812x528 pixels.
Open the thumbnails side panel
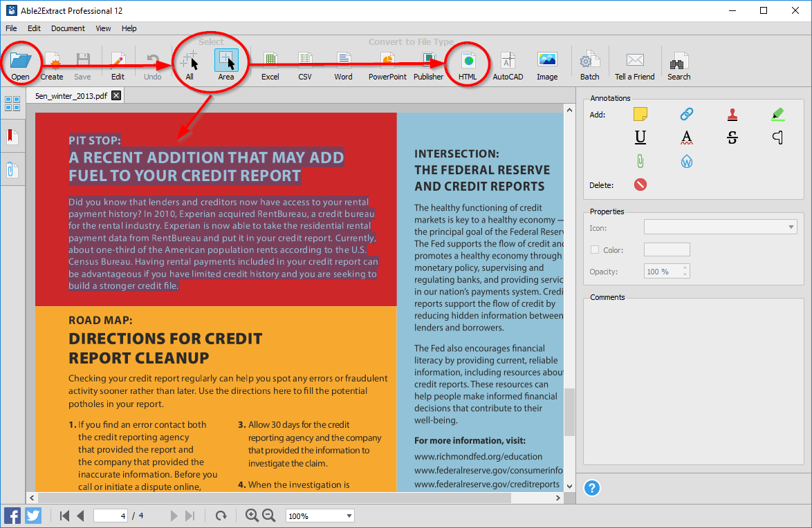12,104
